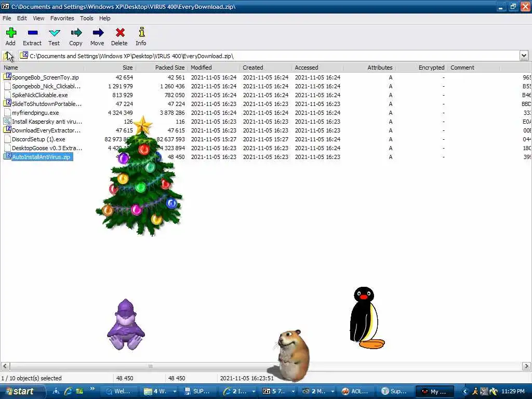Switch to the My ... taskbar window
Screen dimensions: 532x399
(x=436, y=391)
